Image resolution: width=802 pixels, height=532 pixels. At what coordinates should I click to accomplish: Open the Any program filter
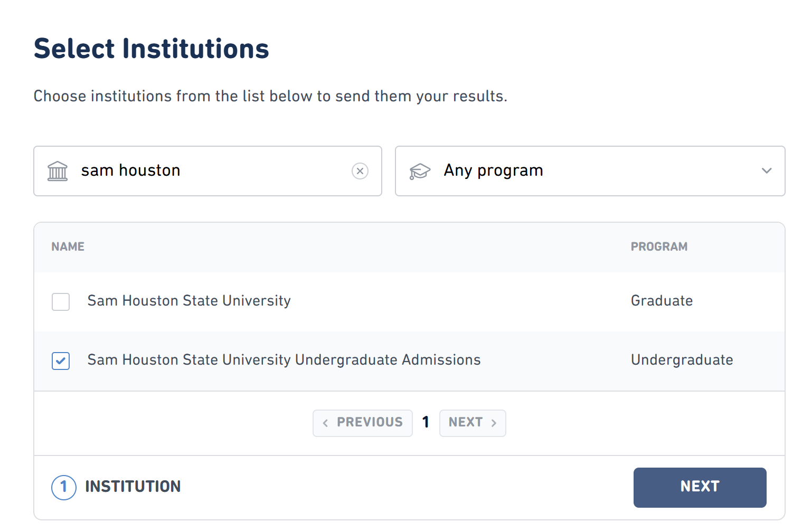(x=590, y=171)
